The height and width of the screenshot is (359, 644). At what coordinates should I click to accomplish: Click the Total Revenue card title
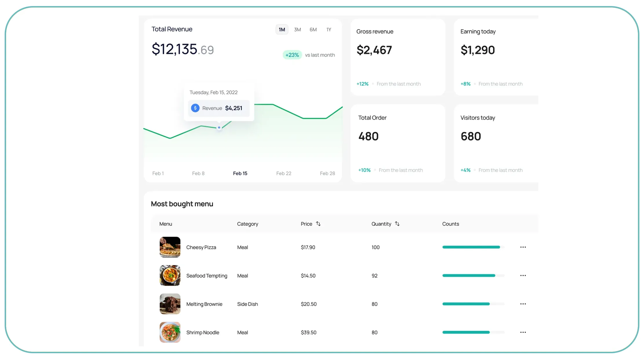pyautogui.click(x=172, y=29)
